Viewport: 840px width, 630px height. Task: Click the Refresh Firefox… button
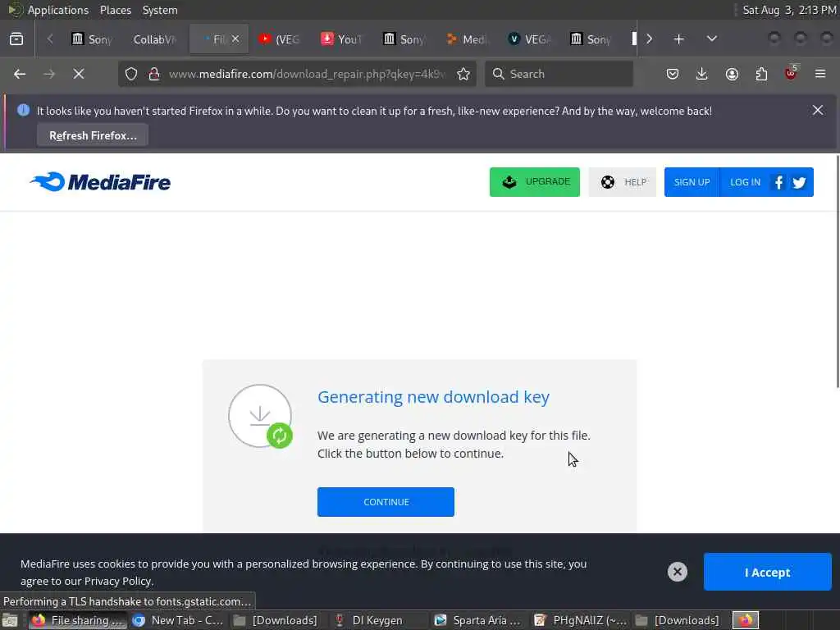93,135
